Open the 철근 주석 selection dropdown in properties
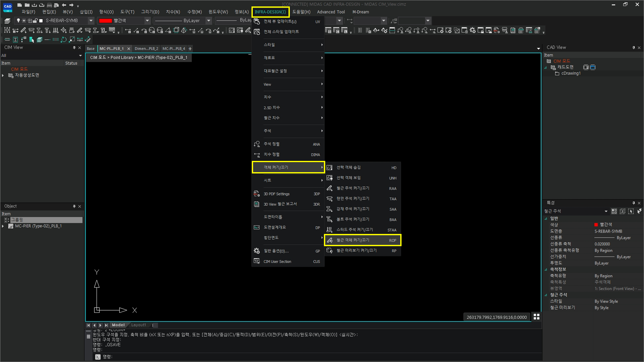 pos(606,211)
